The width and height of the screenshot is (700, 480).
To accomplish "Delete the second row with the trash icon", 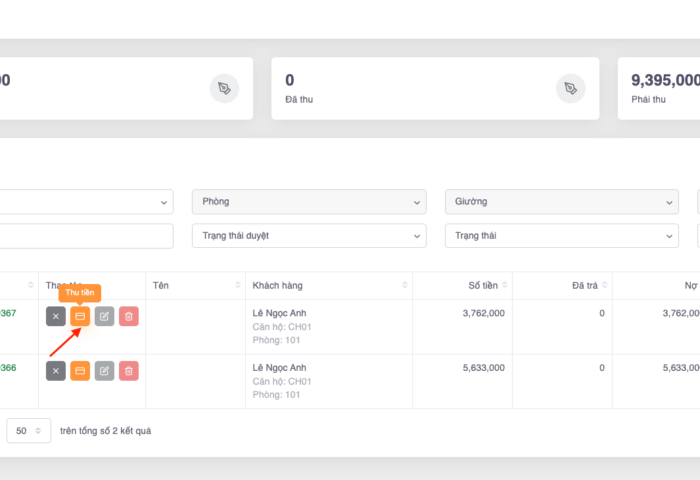I will pos(129,371).
